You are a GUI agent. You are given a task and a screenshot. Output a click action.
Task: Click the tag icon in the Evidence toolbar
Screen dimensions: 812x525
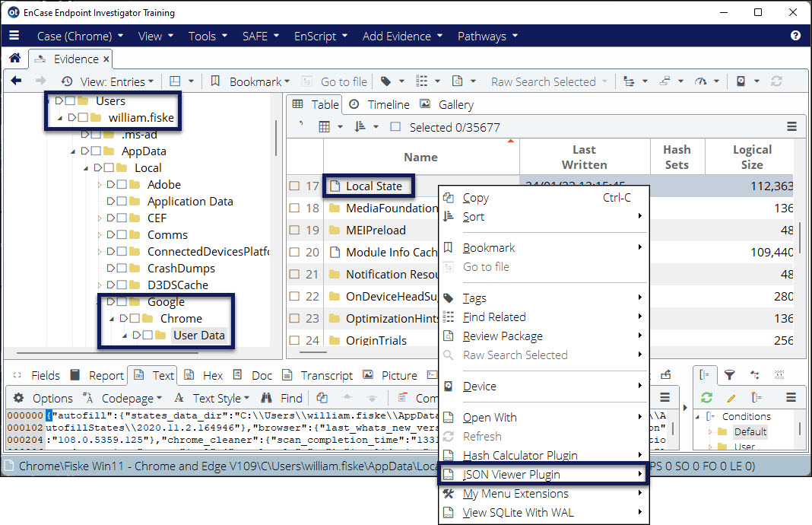[385, 81]
